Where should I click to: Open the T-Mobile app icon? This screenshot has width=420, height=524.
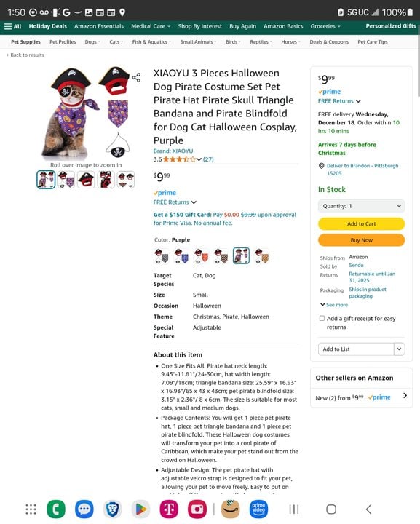pos(169,509)
